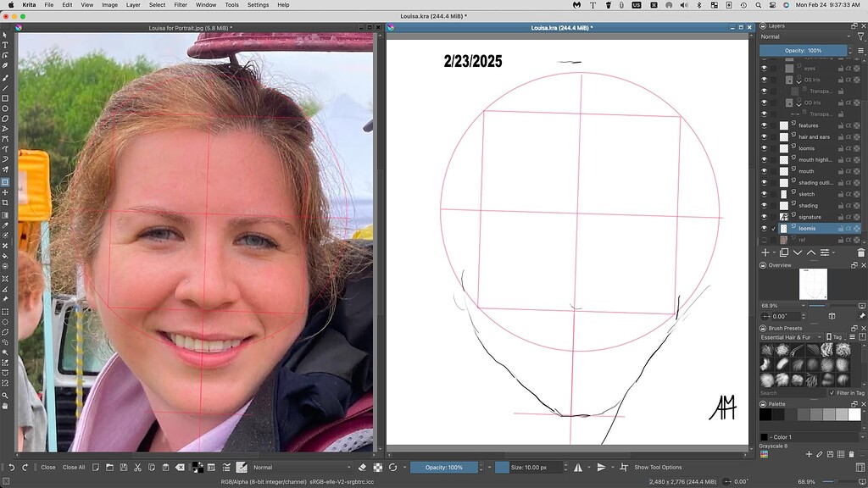Toggle visibility of the signature layer
Viewport: 868px width, 488px height.
764,217
